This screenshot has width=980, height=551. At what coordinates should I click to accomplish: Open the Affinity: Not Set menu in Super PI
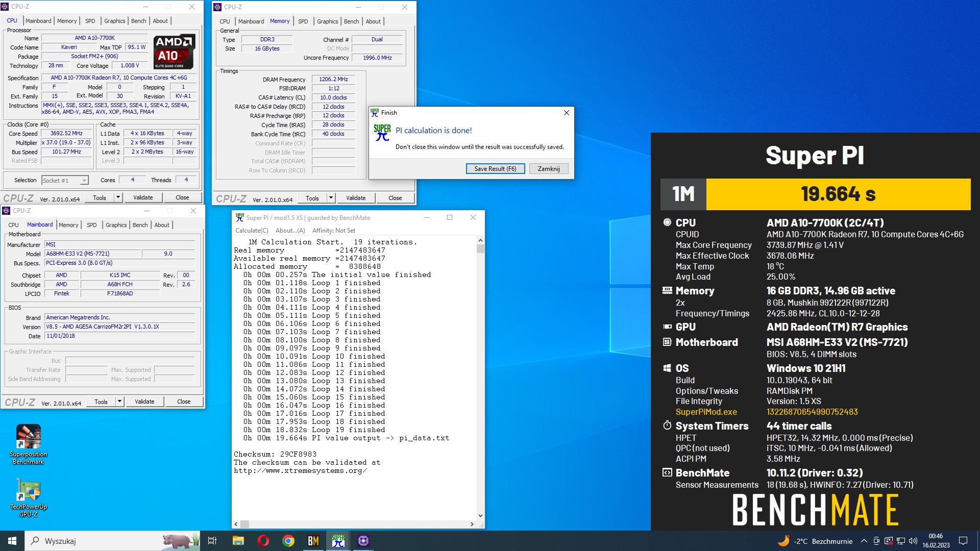point(333,231)
